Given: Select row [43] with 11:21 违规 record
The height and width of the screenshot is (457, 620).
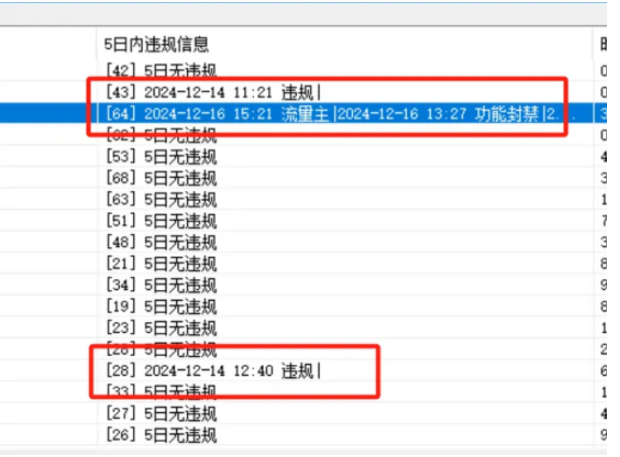Looking at the screenshot, I should pyautogui.click(x=212, y=91).
